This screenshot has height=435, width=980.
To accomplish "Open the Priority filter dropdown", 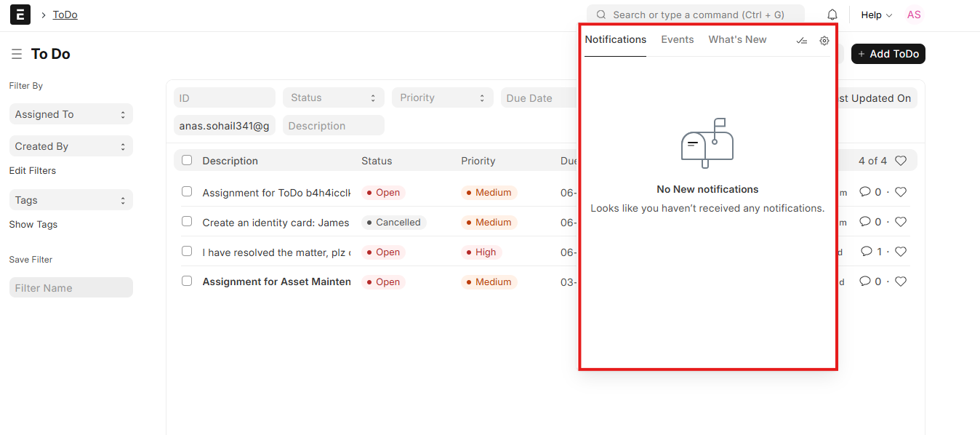I will click(x=443, y=97).
